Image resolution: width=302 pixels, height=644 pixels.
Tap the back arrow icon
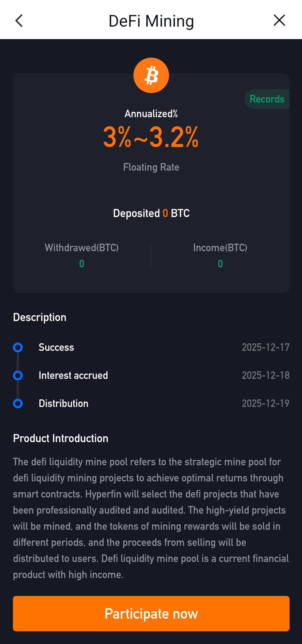19,21
